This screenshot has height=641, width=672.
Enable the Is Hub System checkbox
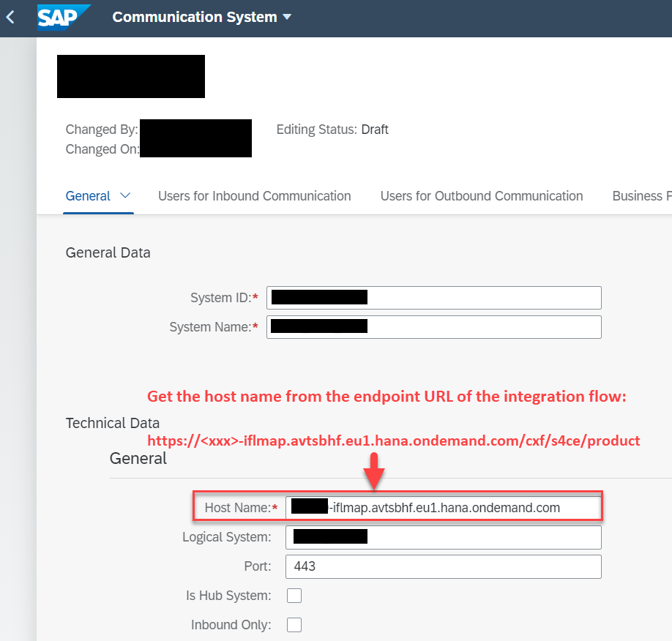(294, 596)
